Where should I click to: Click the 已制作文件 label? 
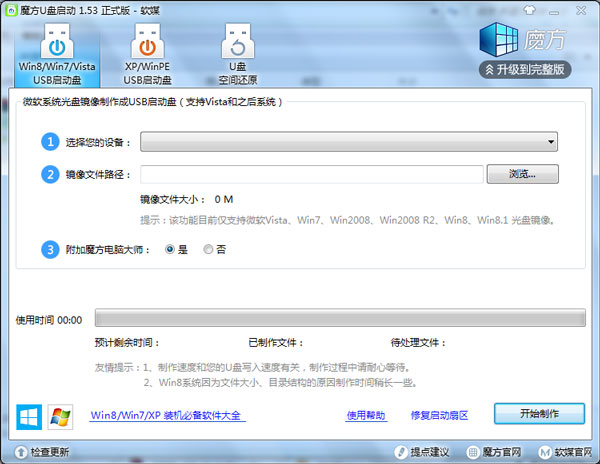coord(276,343)
